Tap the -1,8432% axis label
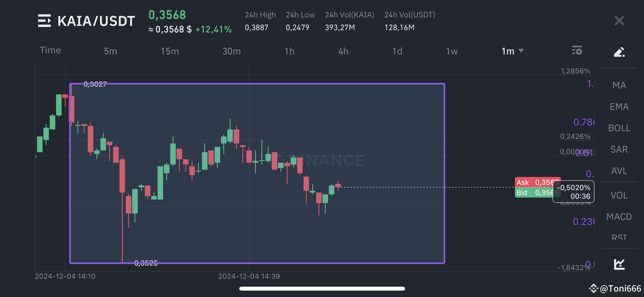 click(574, 268)
